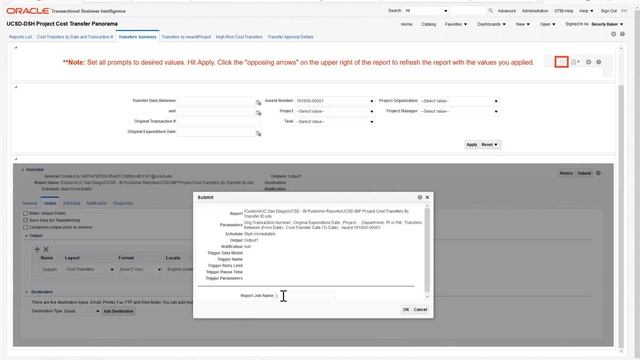Click the gear icon beside the export icon
Image resolution: width=640 pixels, height=360 pixels.
[x=589, y=62]
